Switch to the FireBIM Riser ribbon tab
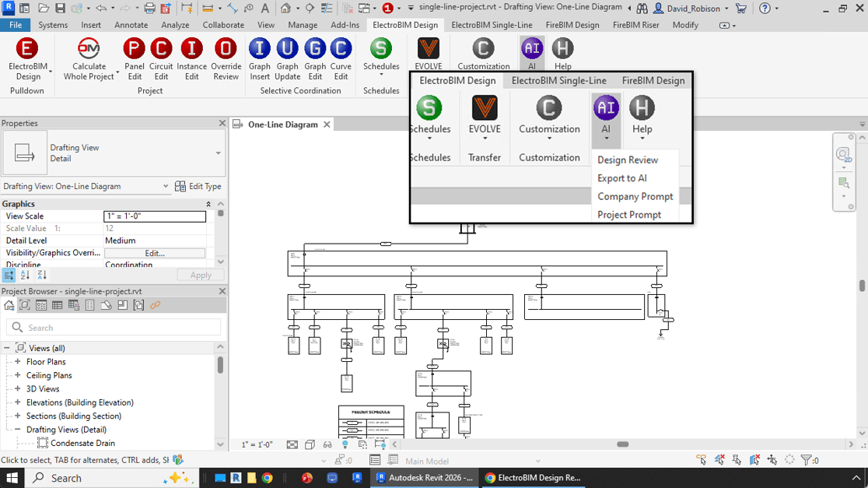Screen dimensions: 868x488 (635, 25)
